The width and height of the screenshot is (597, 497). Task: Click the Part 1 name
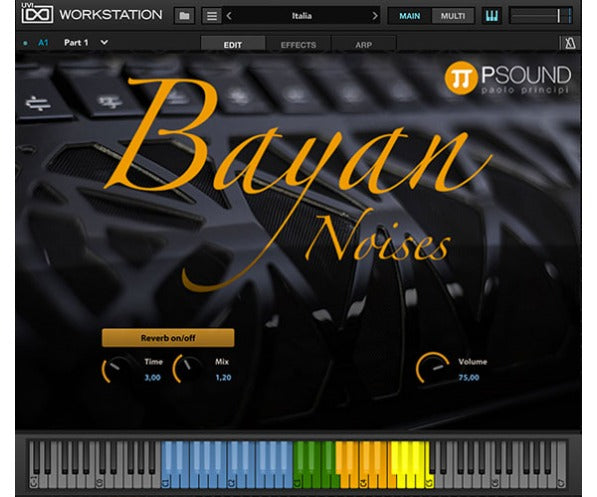coord(76,43)
